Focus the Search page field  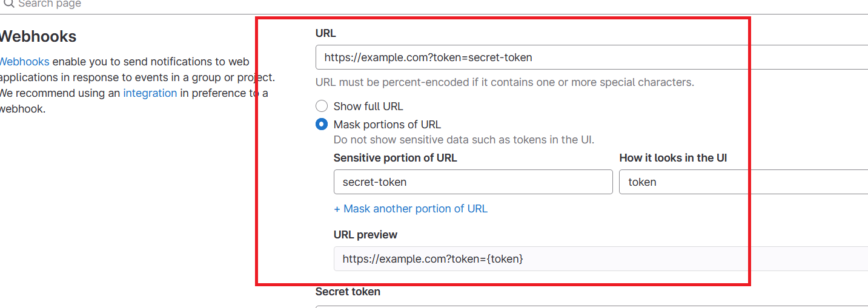[x=121, y=4]
